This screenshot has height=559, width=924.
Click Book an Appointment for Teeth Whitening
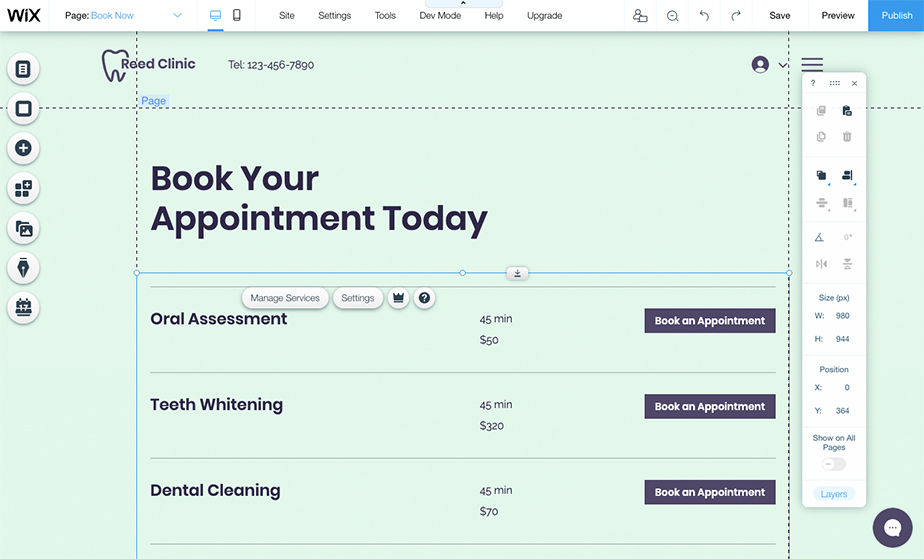[x=709, y=407]
